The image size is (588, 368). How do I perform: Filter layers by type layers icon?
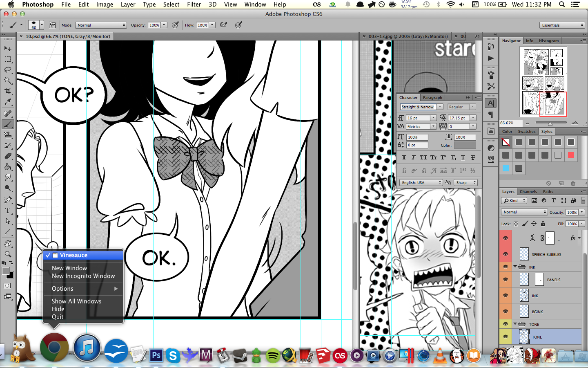tap(554, 200)
